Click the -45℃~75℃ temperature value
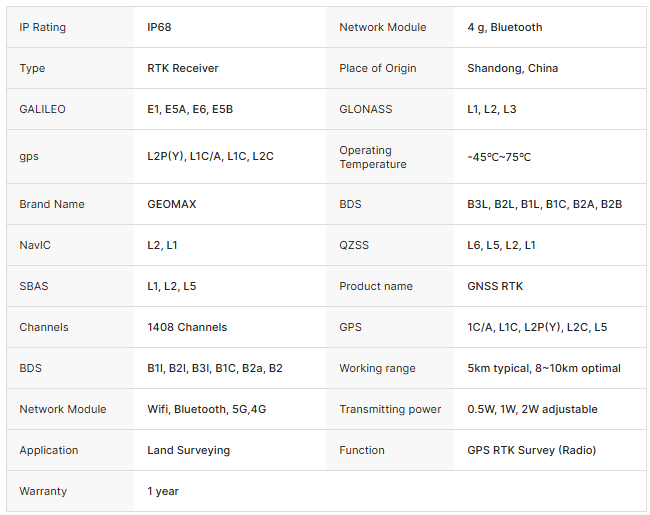The height and width of the screenshot is (515, 650). point(499,157)
